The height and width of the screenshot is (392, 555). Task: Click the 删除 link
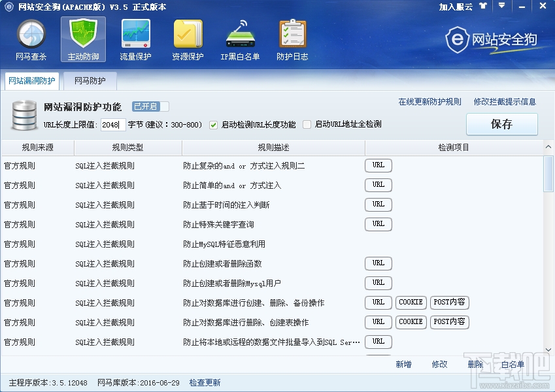pyautogui.click(x=475, y=365)
